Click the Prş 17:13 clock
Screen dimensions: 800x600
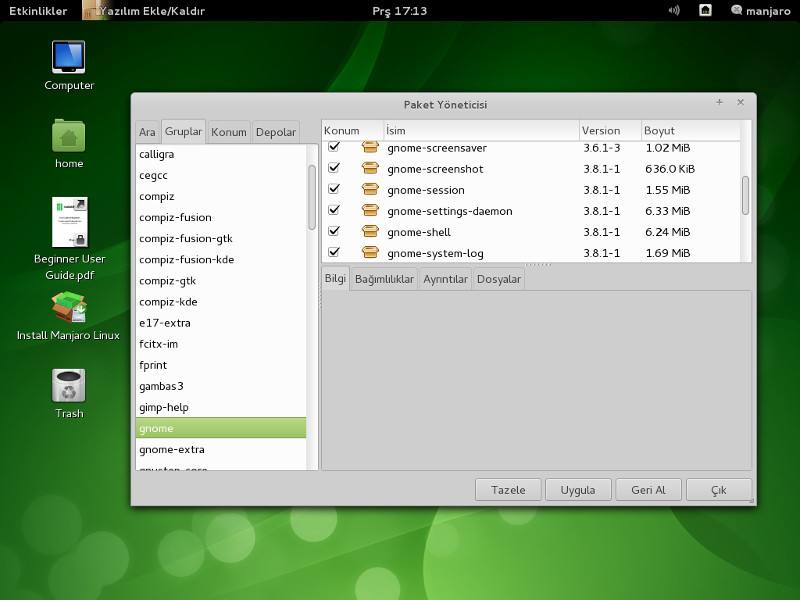tap(399, 11)
